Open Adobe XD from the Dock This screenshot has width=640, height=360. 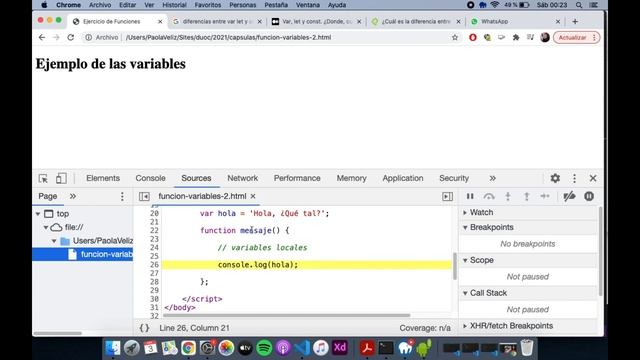[x=340, y=348]
